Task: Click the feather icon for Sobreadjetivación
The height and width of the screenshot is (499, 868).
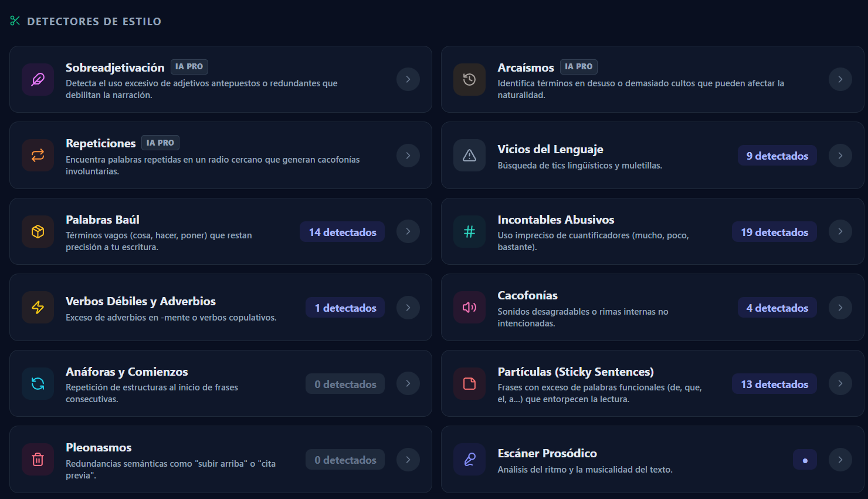Action: [x=38, y=79]
